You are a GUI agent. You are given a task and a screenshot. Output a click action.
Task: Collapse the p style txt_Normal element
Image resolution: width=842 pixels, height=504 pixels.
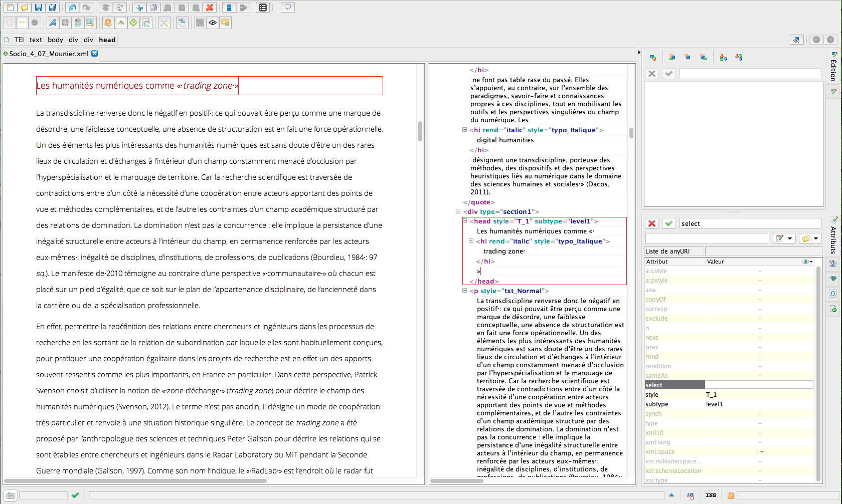(x=465, y=291)
